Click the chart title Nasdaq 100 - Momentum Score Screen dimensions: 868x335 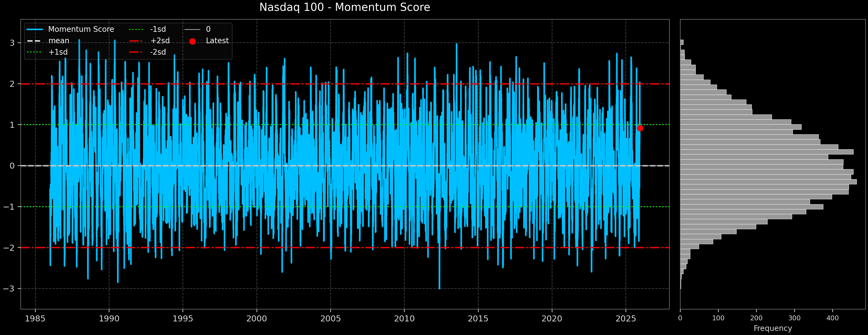pyautogui.click(x=344, y=7)
